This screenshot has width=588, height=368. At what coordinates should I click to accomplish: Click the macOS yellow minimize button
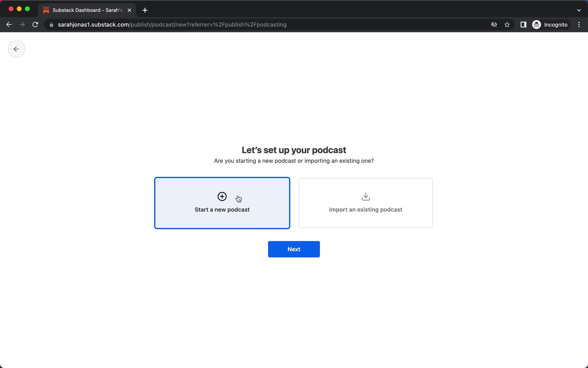click(19, 9)
